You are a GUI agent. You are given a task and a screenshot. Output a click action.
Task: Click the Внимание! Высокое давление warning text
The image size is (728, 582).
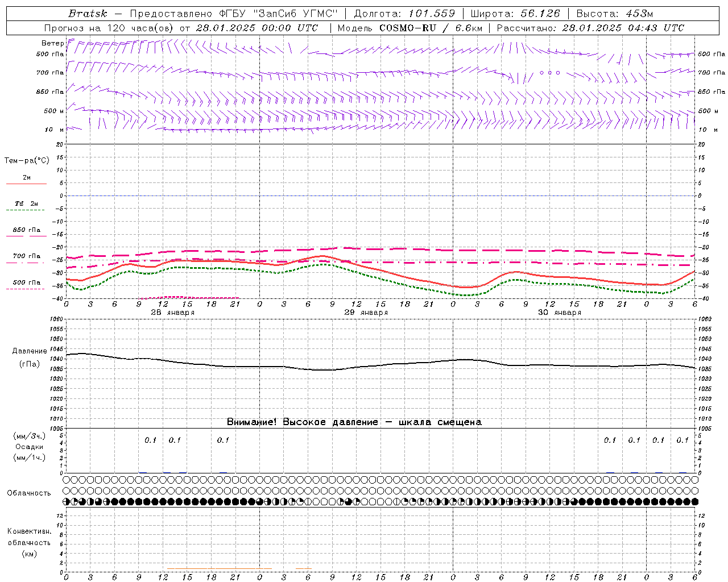pyautogui.click(x=354, y=422)
